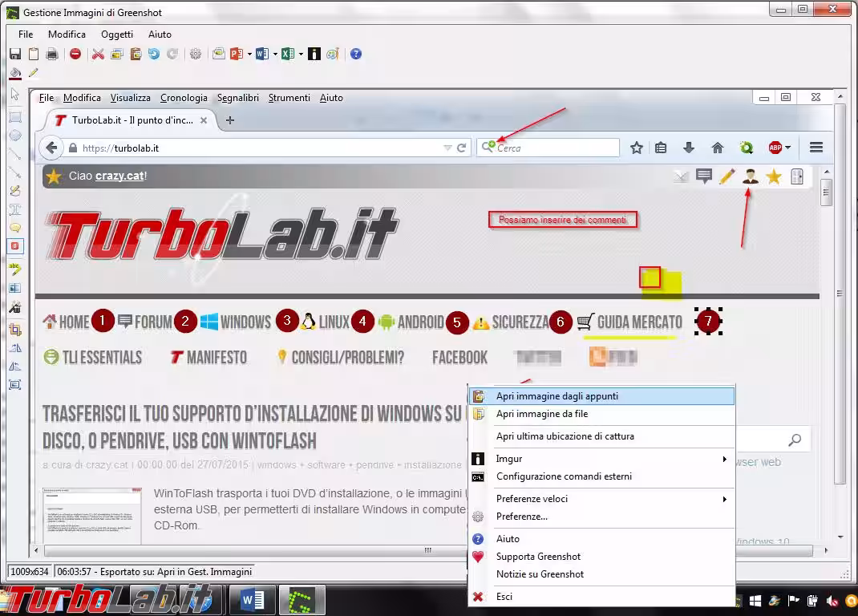
Task: Open in Paint with palette icon
Action: coord(333,54)
